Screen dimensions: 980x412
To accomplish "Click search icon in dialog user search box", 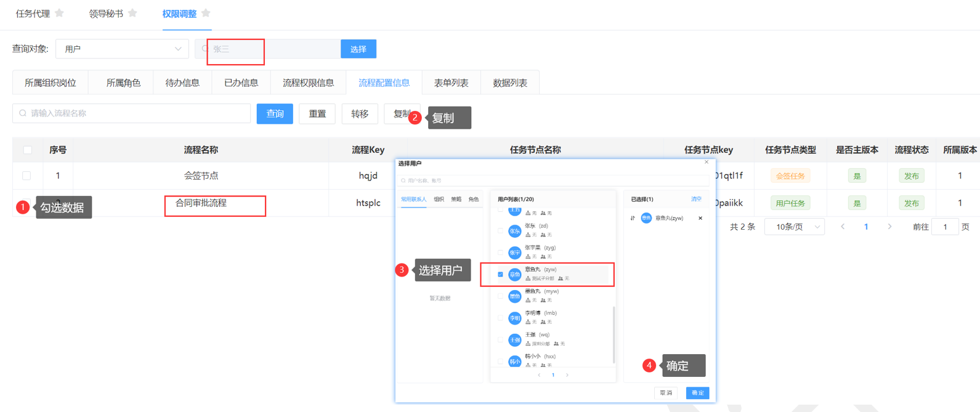I will pos(403,181).
